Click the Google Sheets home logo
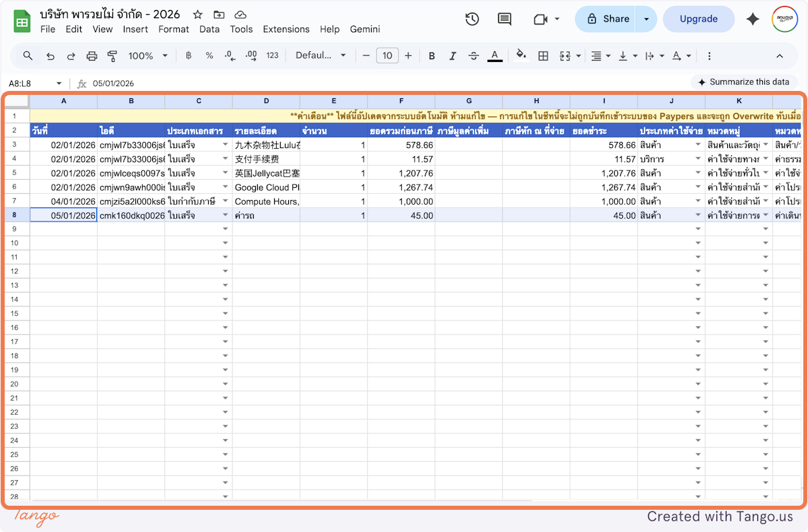The height and width of the screenshot is (532, 808). point(22,21)
